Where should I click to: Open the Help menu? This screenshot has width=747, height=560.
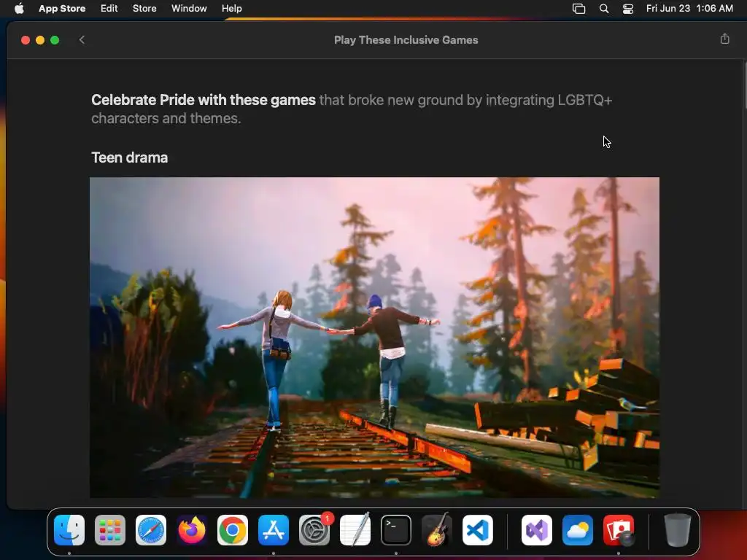(231, 9)
